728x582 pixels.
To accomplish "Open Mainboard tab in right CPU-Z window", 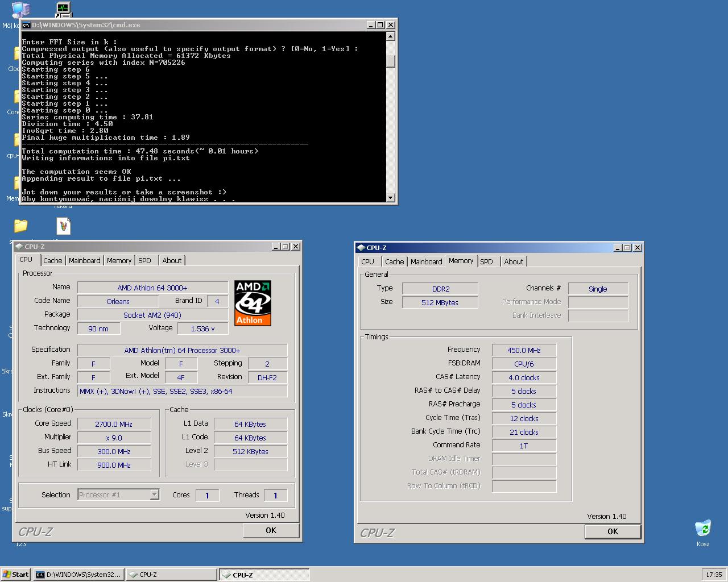I will pyautogui.click(x=426, y=262).
